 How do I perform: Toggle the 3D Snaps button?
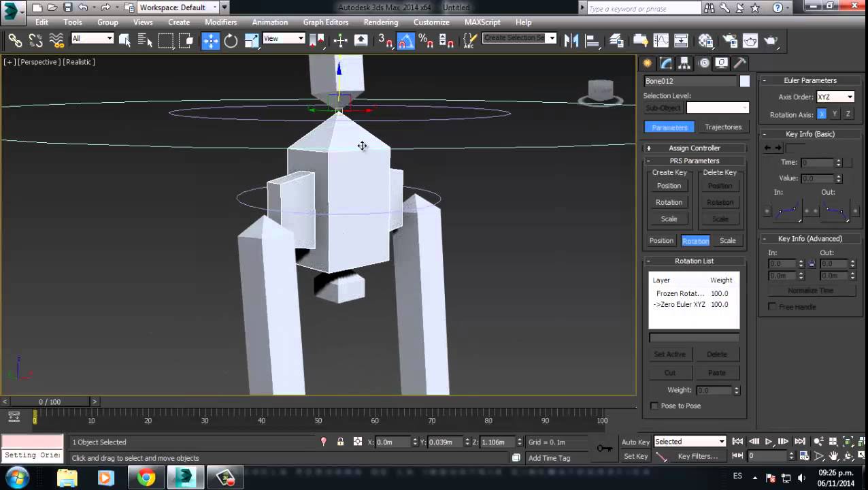coord(386,41)
